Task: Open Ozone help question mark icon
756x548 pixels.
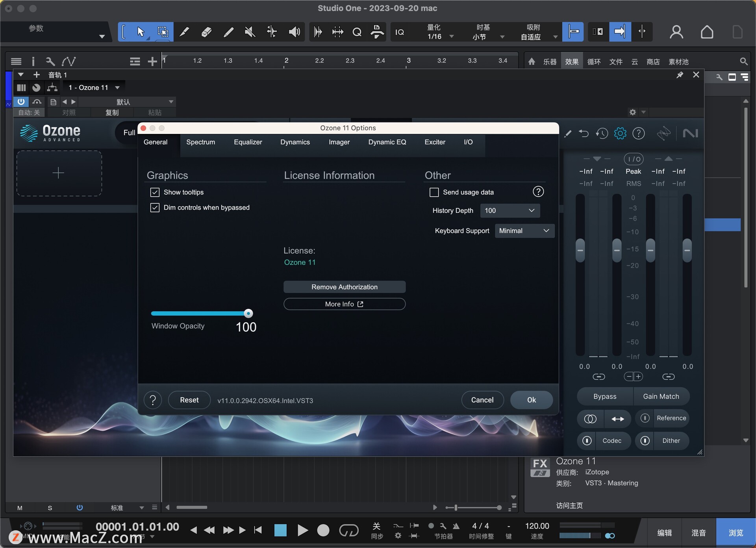Action: point(639,134)
